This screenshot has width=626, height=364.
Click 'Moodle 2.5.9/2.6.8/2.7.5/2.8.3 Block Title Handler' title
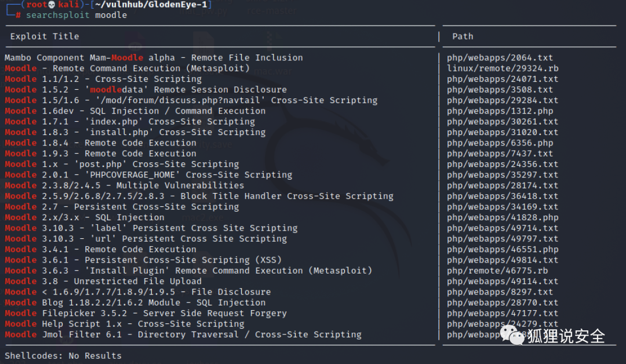pyautogui.click(x=199, y=196)
